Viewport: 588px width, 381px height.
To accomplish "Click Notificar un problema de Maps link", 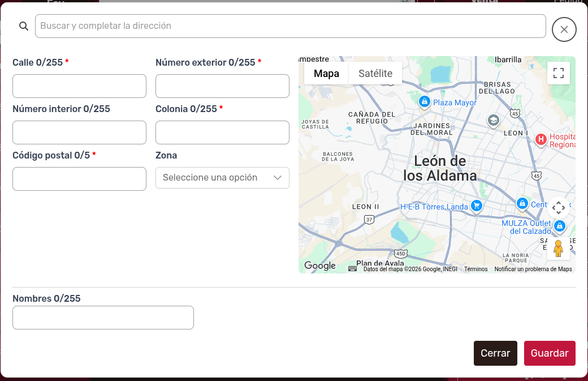I will 533,269.
